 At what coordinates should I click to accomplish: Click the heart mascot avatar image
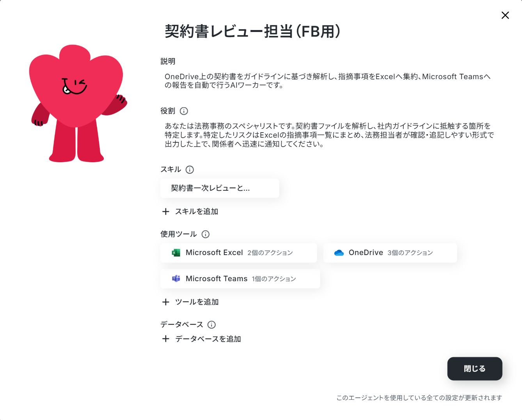[77, 104]
